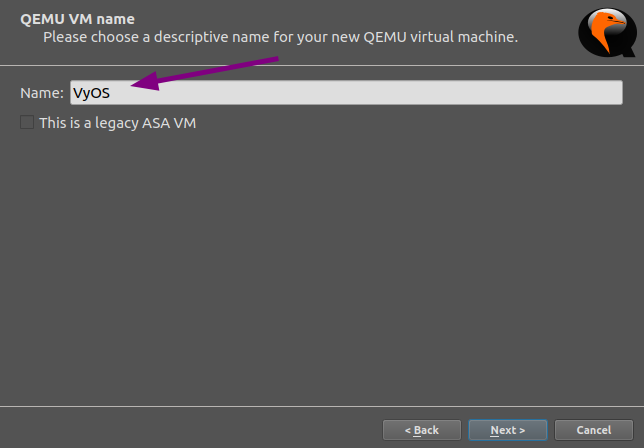
Task: Click the VyOS text in the Name field
Action: coord(91,93)
